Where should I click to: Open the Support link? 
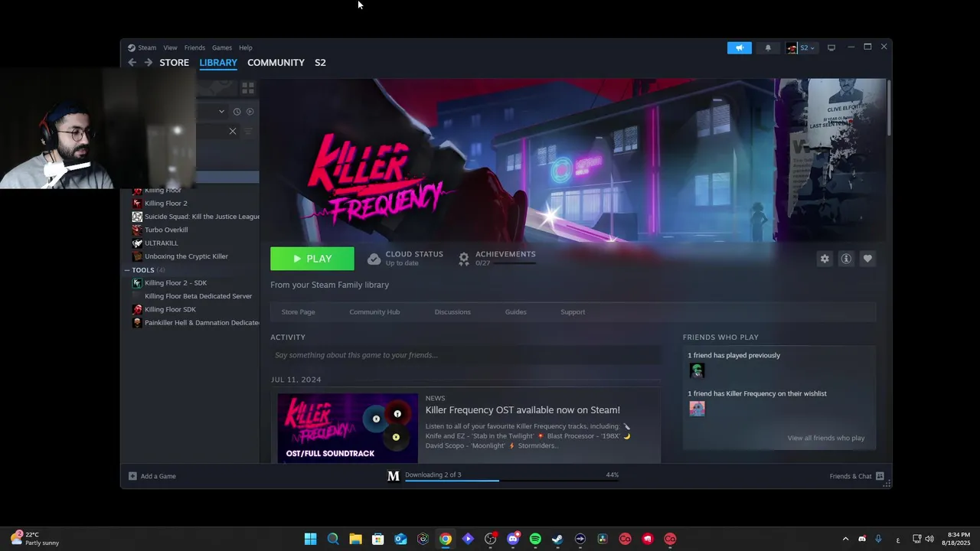[573, 312]
